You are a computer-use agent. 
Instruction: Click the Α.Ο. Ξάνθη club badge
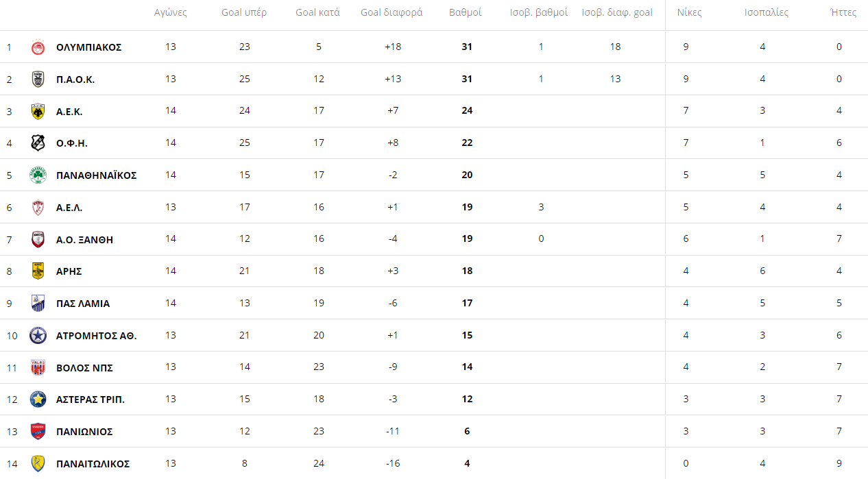[x=38, y=240]
